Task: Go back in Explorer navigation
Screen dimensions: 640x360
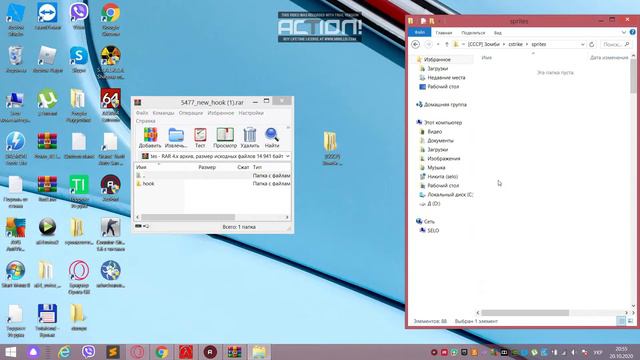Action: tap(416, 44)
